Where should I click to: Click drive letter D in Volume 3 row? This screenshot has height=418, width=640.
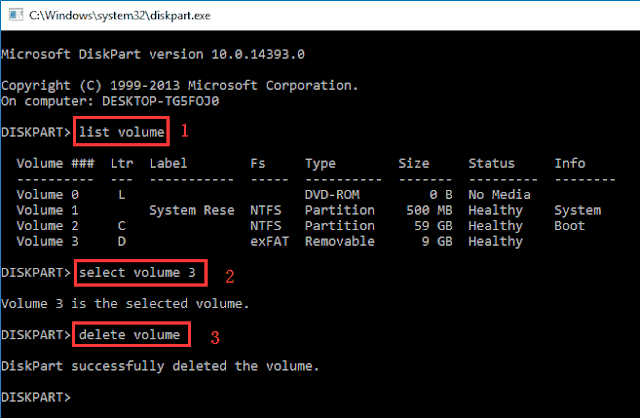pos(122,241)
